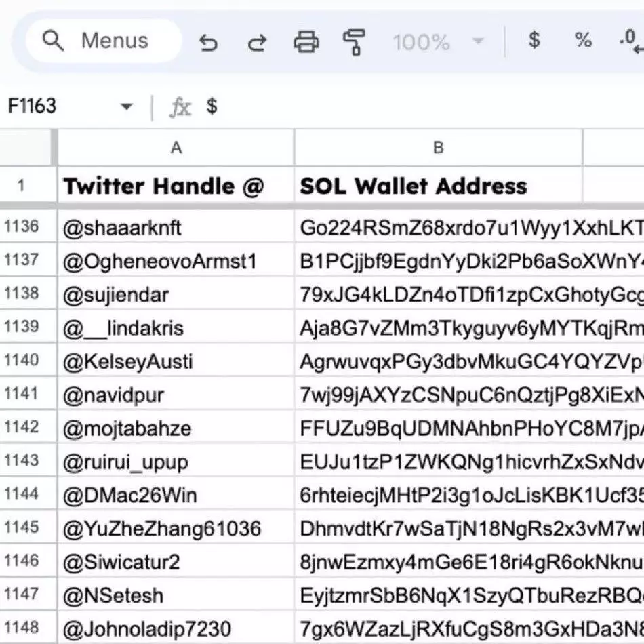Click the Redo arrow icon
The image size is (644, 644).
257,43
